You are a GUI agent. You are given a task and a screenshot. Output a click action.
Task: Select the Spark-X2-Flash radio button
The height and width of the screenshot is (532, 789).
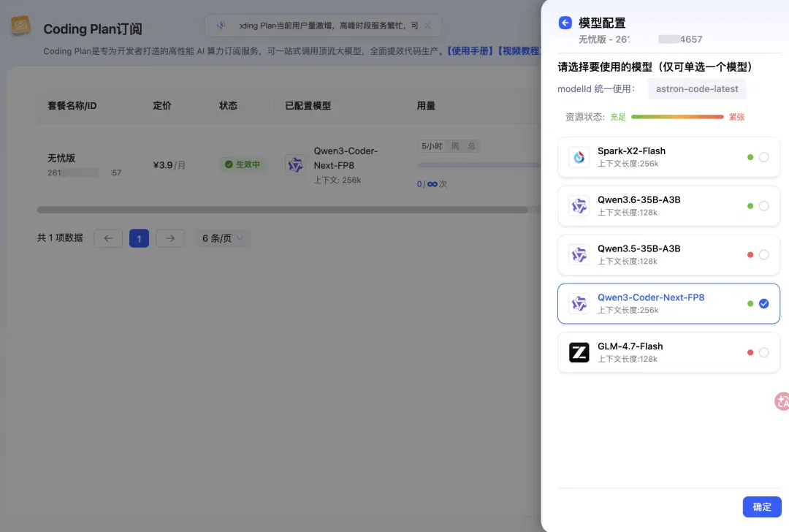(764, 157)
